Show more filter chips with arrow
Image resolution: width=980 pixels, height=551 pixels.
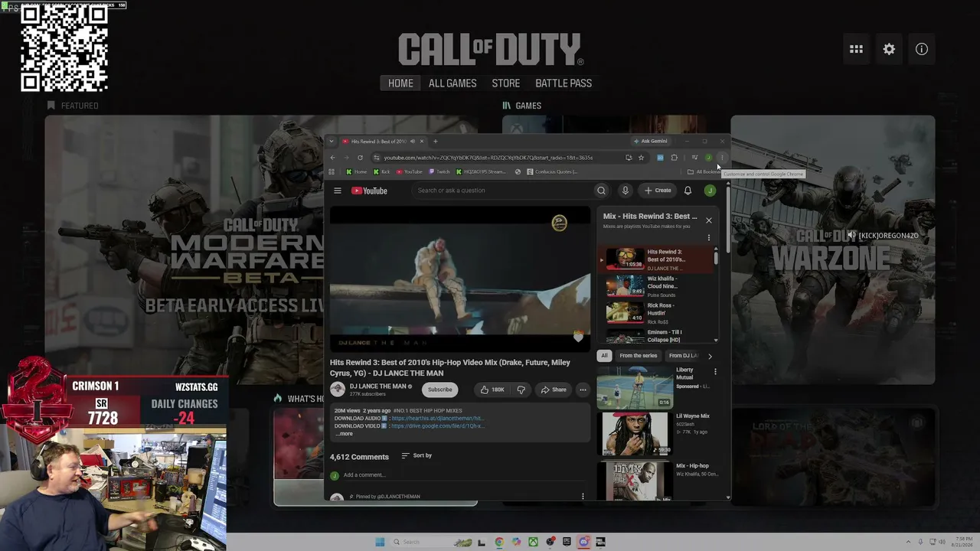click(x=710, y=356)
